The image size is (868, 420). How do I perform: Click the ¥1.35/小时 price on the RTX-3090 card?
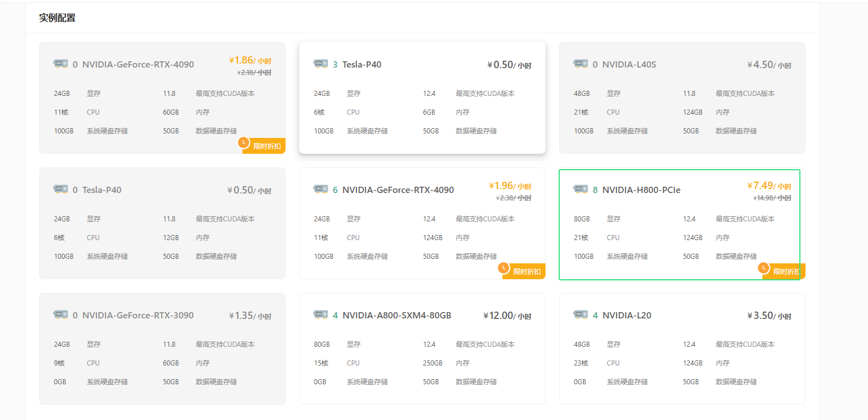tap(250, 316)
